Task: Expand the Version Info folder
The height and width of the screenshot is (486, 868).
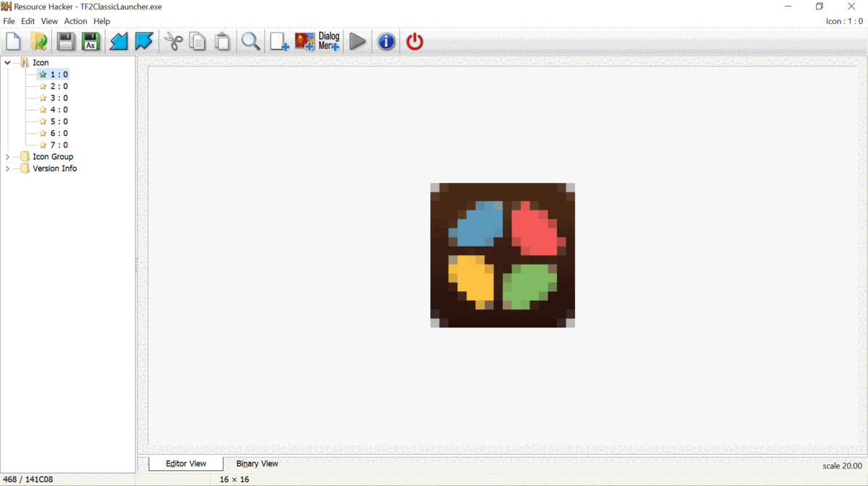Action: (8, 169)
